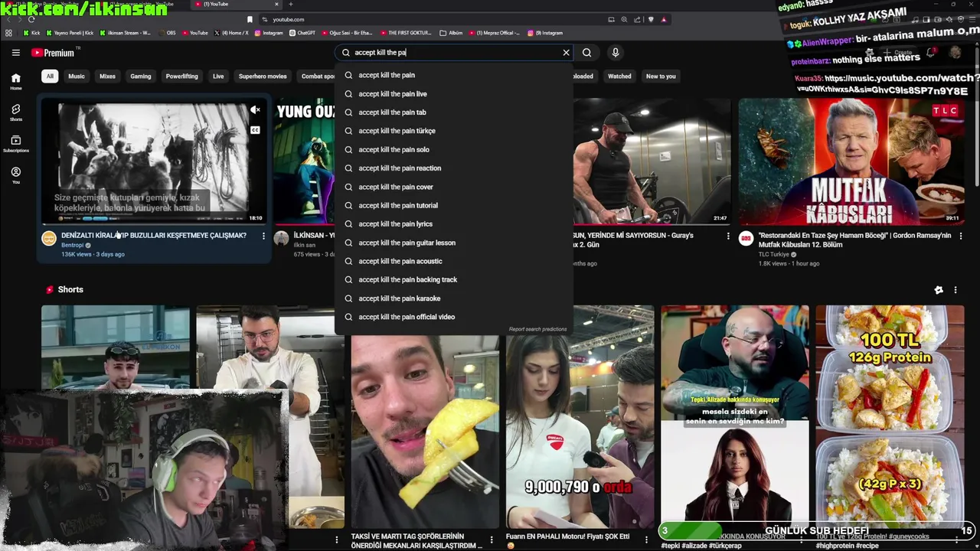The image size is (980, 551).
Task: Select the New to you filter chip
Action: pos(661,77)
